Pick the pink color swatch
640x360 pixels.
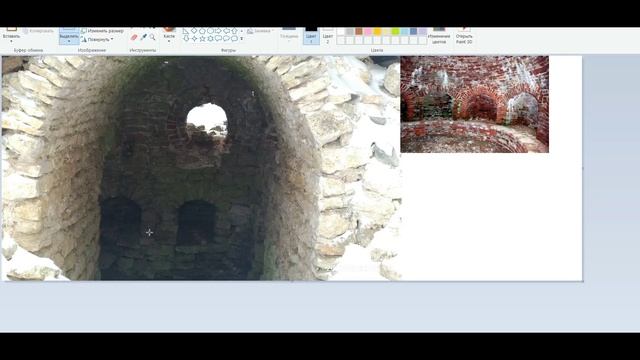click(368, 31)
